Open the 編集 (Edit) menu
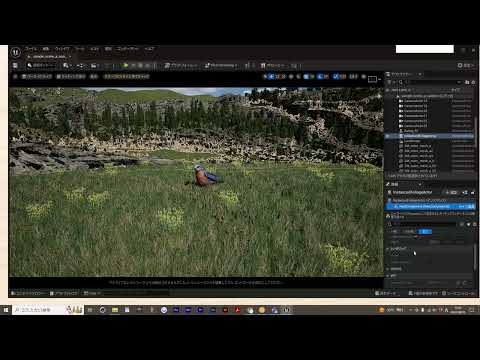This screenshot has width=480, height=360. pyautogui.click(x=46, y=49)
